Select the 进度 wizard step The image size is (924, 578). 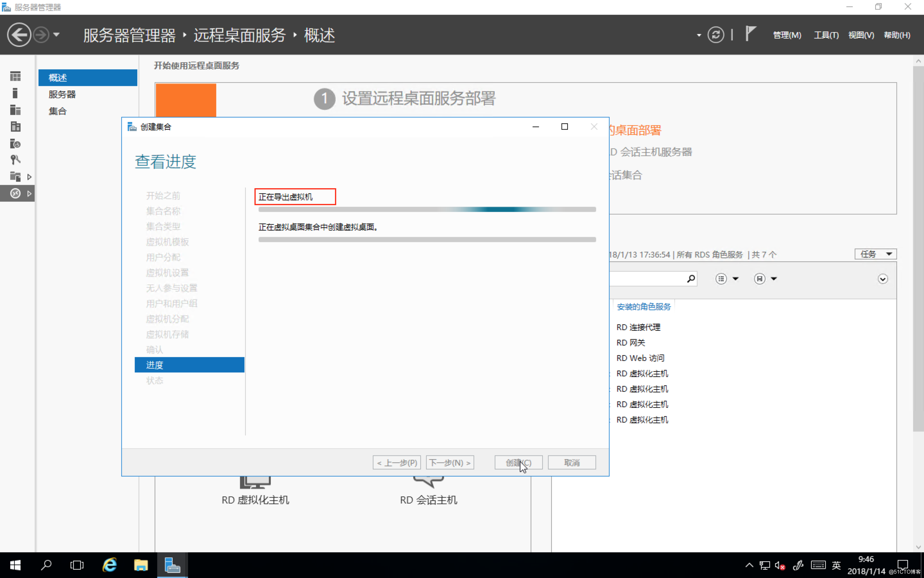point(189,365)
